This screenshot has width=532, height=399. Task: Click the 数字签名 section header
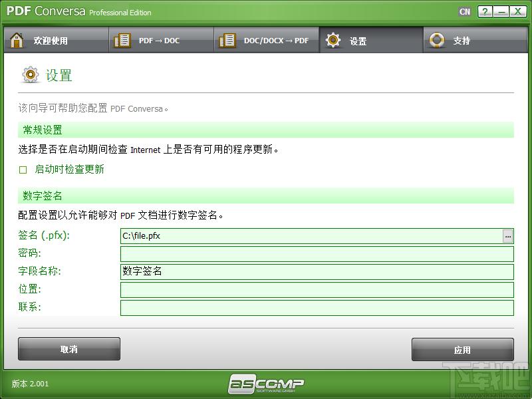(266, 196)
